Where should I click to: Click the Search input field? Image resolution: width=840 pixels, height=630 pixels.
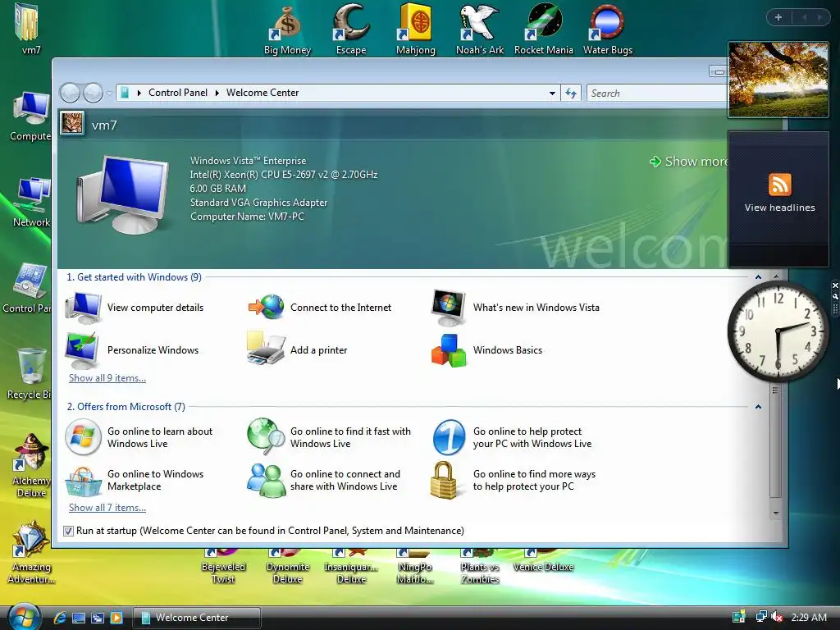[657, 94]
